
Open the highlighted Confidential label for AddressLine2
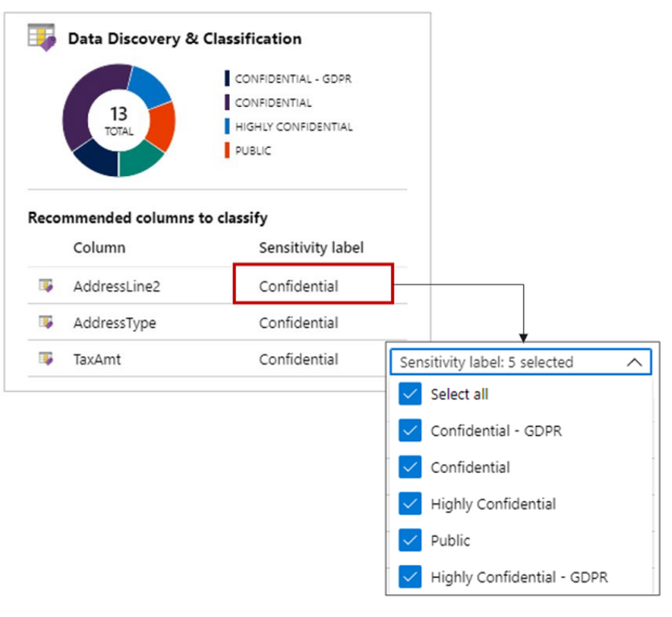pos(313,284)
